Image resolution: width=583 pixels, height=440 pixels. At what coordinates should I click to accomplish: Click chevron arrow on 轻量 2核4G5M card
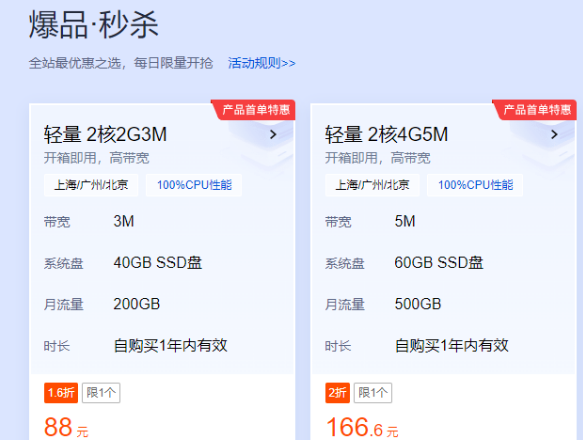tap(554, 135)
